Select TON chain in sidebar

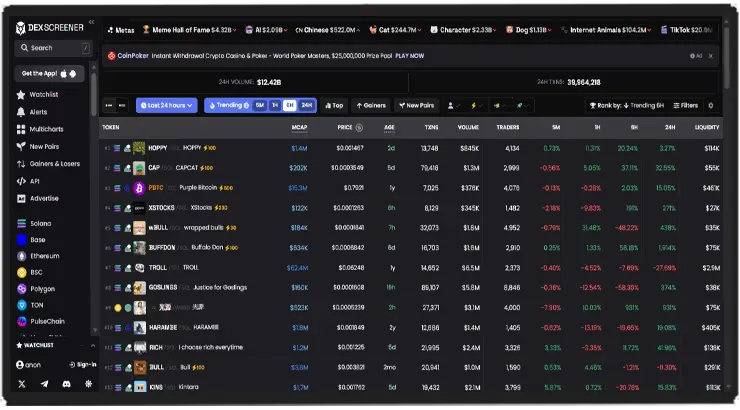click(30, 305)
